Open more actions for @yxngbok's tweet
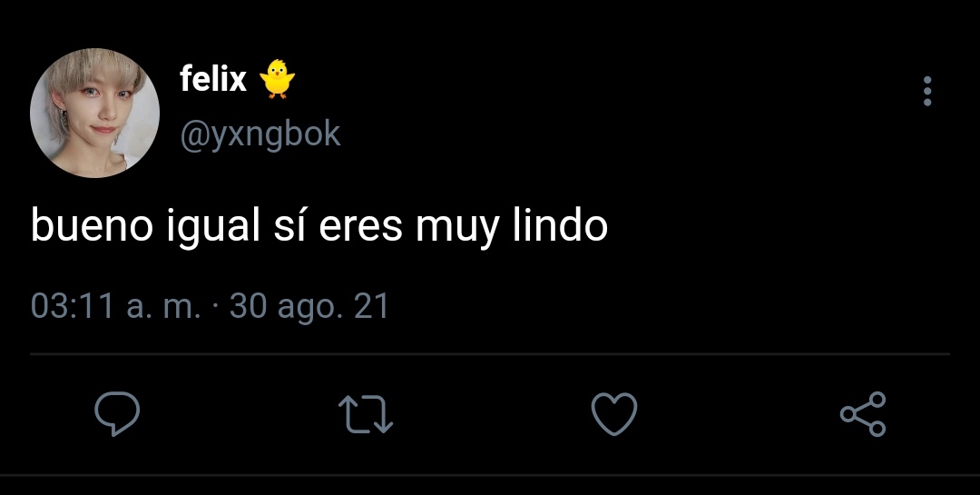The height and width of the screenshot is (495, 980). pyautogui.click(x=927, y=92)
